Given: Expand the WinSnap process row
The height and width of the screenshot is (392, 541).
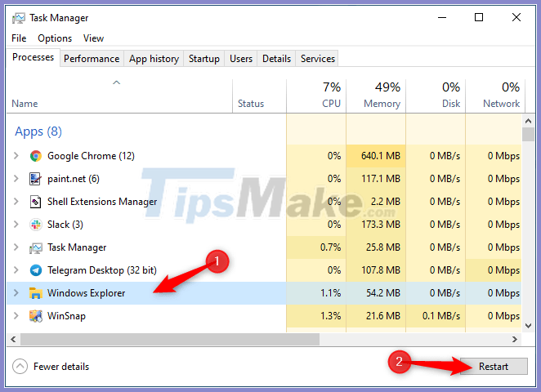Looking at the screenshot, I should coord(16,316).
